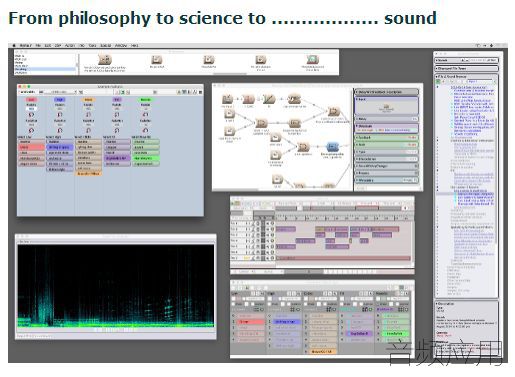This screenshot has width=515, height=377.
Task: Click the first large icon in top browser strip
Action: click(x=105, y=59)
